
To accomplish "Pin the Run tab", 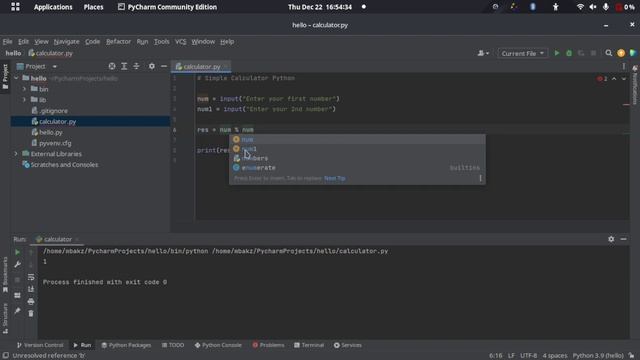I will pyautogui.click(x=17, y=311).
